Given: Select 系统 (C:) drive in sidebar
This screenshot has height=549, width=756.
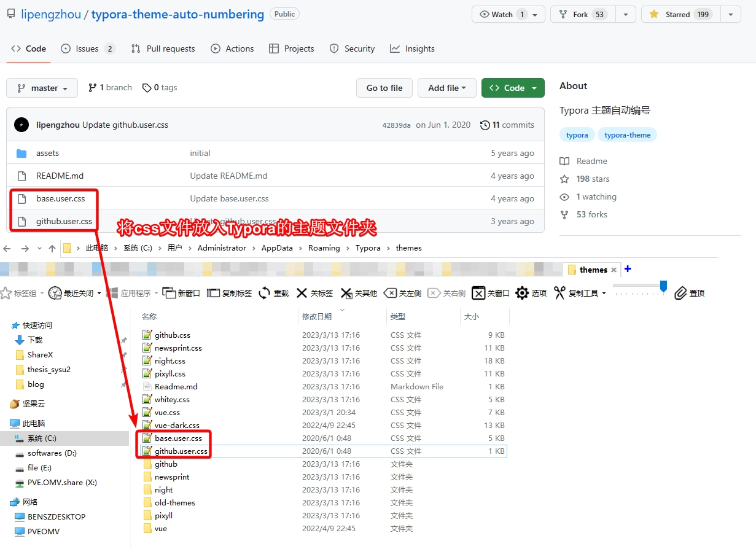Looking at the screenshot, I should coord(42,438).
